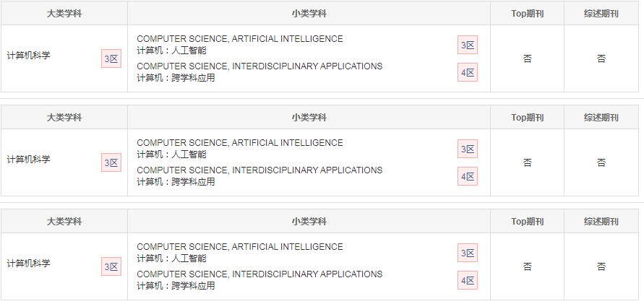Viewport: 644px width, 304px height.
Task: Click 计算机科学 in the middle table
Action: (29, 160)
